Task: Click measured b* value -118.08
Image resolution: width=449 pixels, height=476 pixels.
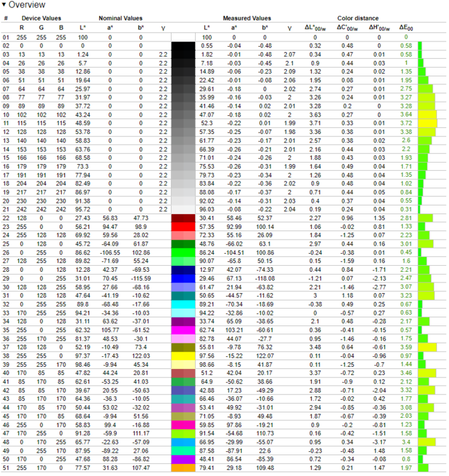Action: pos(265,279)
